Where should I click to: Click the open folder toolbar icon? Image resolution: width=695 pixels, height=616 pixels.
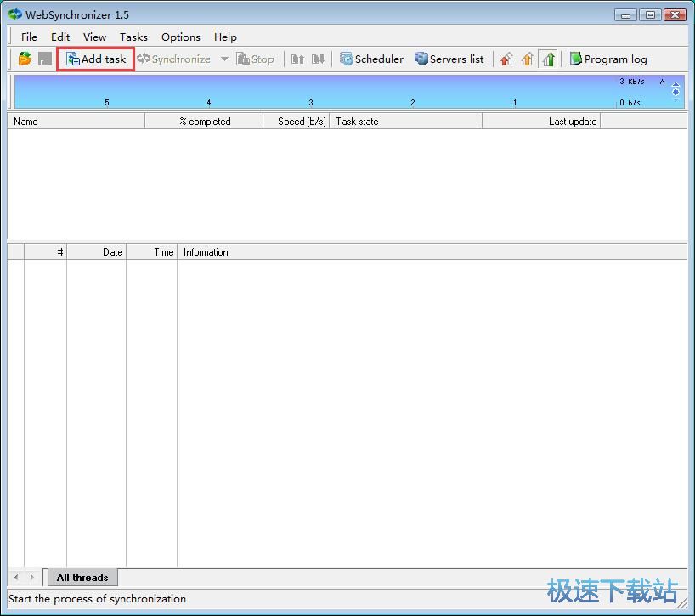(25, 59)
